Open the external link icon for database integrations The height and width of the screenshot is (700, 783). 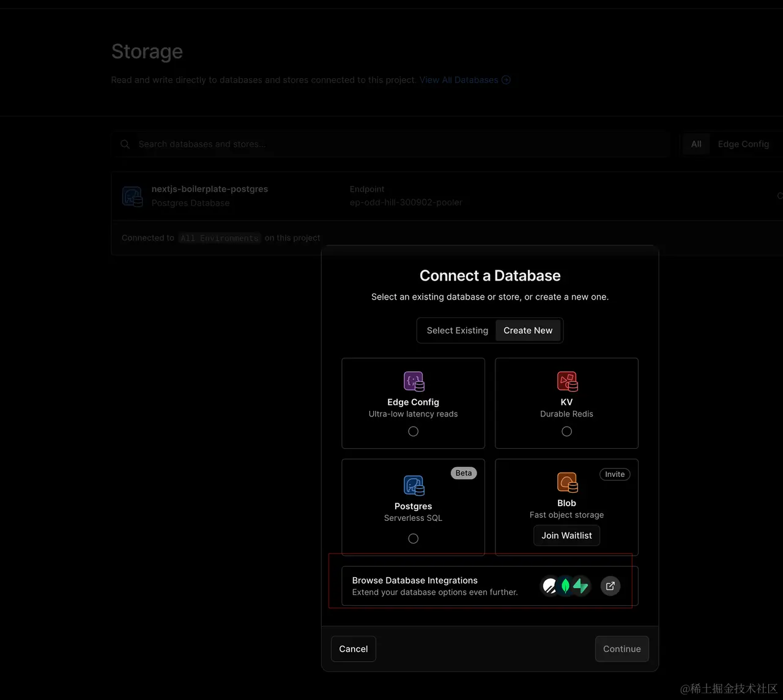(x=610, y=586)
